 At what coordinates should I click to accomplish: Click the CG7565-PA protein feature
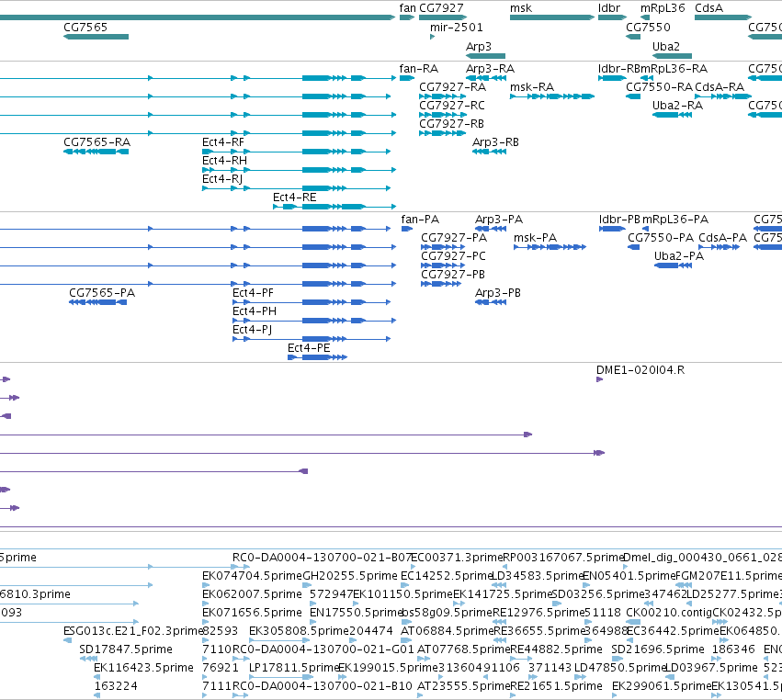point(97,302)
